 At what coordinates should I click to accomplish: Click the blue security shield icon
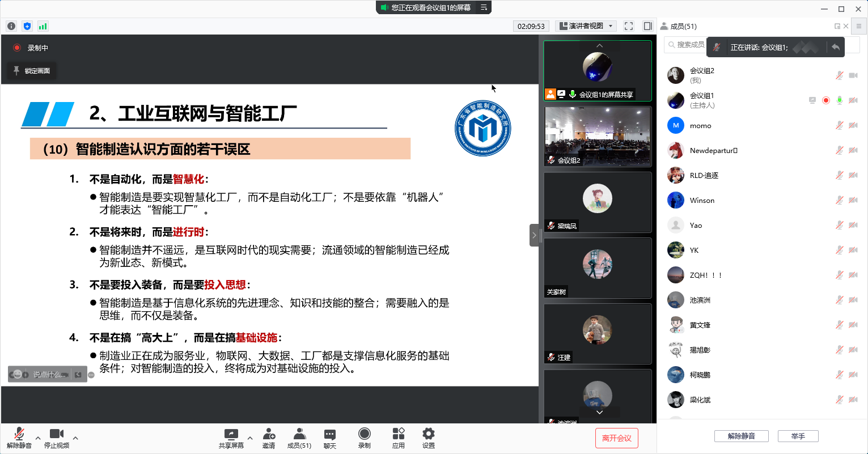point(27,26)
